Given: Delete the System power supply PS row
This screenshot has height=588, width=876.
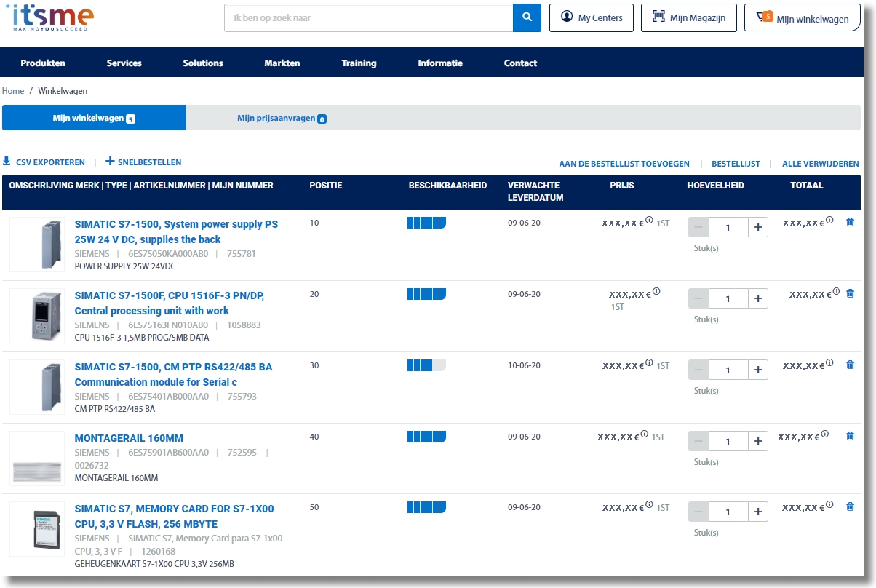Looking at the screenshot, I should pos(850,222).
